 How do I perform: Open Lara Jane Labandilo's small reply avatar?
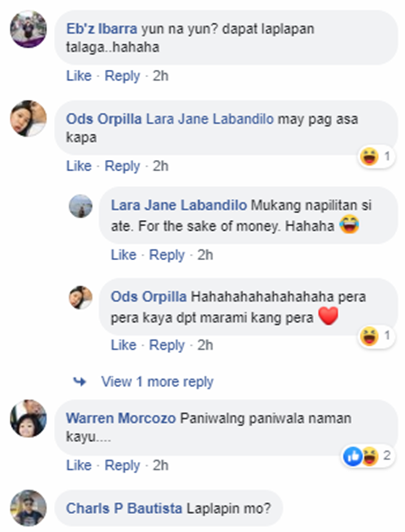(x=80, y=206)
